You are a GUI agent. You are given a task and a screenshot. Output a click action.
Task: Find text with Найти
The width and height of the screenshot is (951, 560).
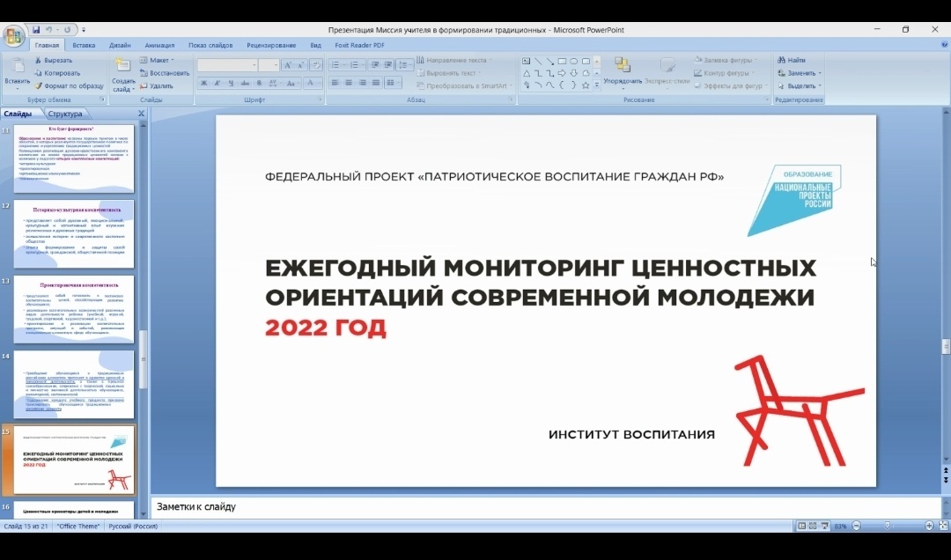[x=792, y=60]
